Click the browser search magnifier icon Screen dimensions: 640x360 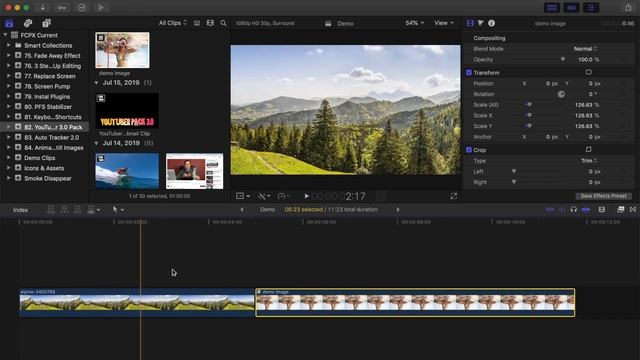click(223, 23)
